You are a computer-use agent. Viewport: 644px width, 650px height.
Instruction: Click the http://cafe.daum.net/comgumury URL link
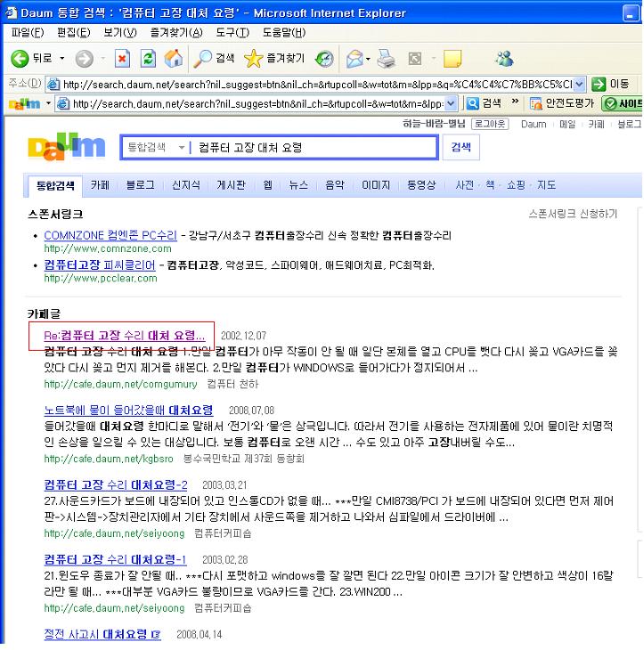pyautogui.click(x=120, y=385)
